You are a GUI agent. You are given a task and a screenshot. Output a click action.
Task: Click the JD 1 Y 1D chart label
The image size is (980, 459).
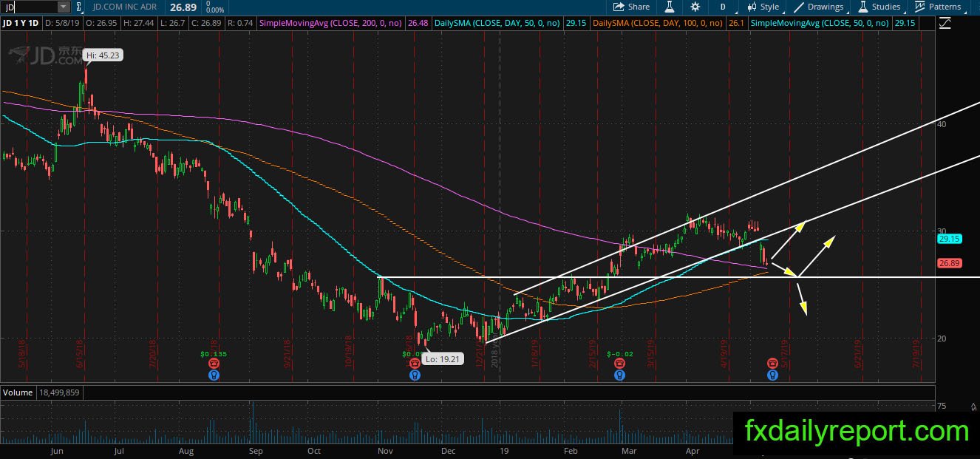tap(22, 24)
